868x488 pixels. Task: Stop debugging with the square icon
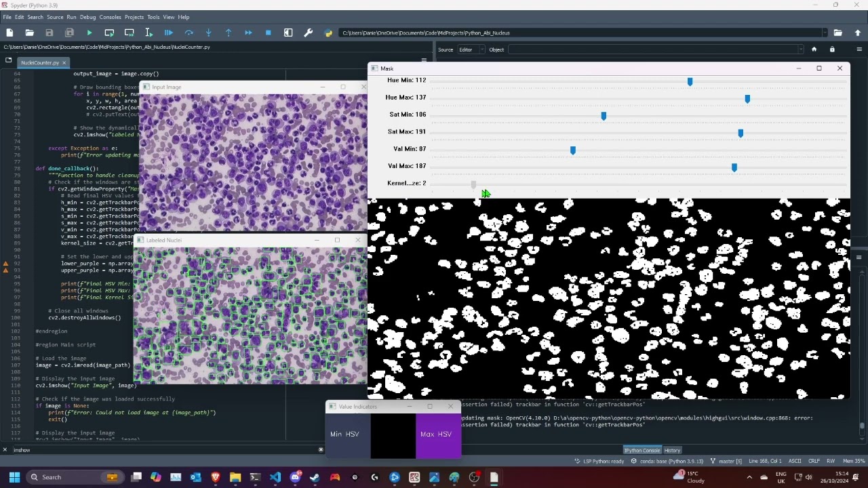click(x=269, y=33)
